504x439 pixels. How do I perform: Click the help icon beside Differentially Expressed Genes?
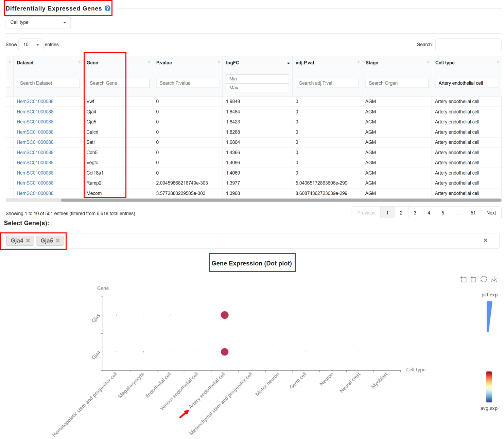point(107,8)
